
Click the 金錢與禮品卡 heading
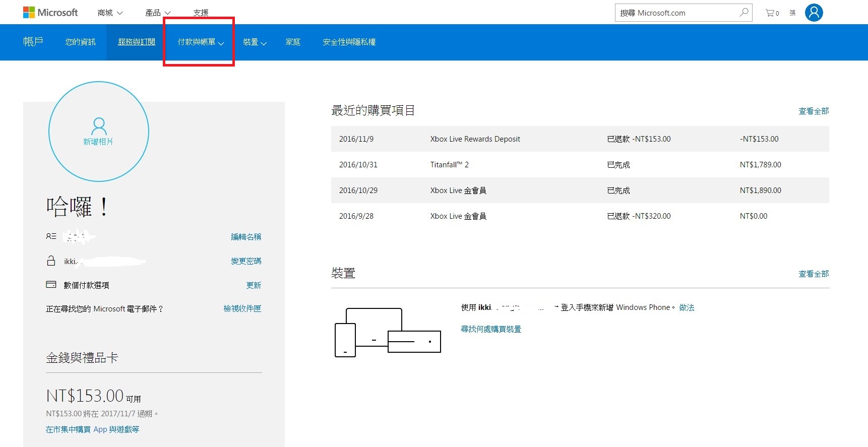pyautogui.click(x=82, y=358)
